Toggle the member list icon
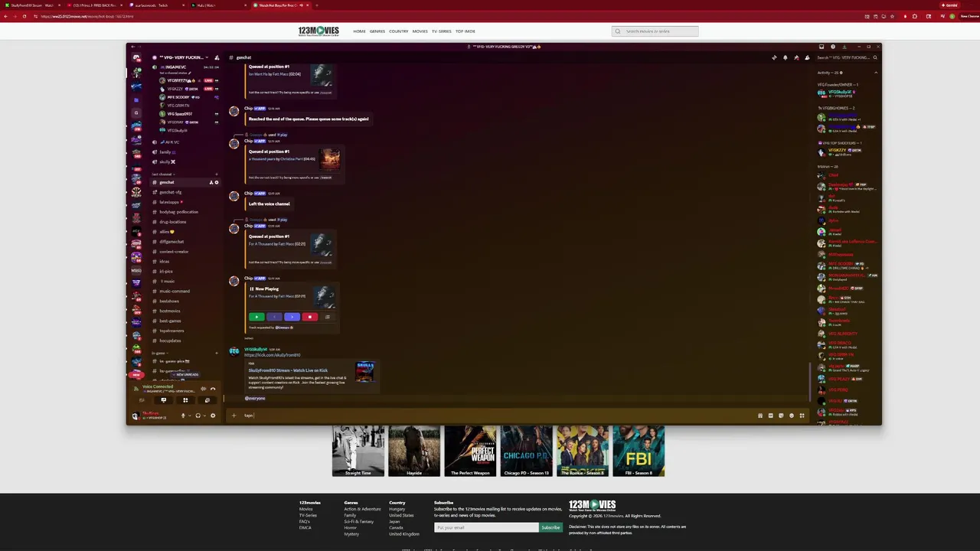 click(807, 57)
